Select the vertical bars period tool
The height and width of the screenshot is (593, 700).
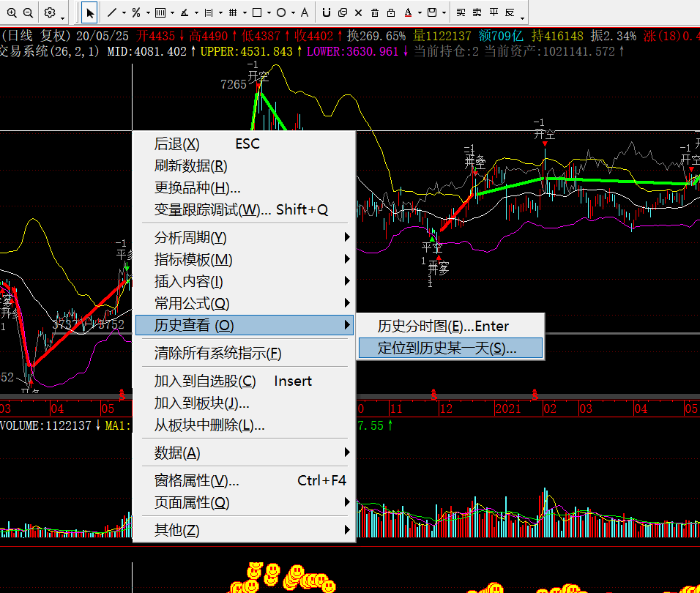160,12
